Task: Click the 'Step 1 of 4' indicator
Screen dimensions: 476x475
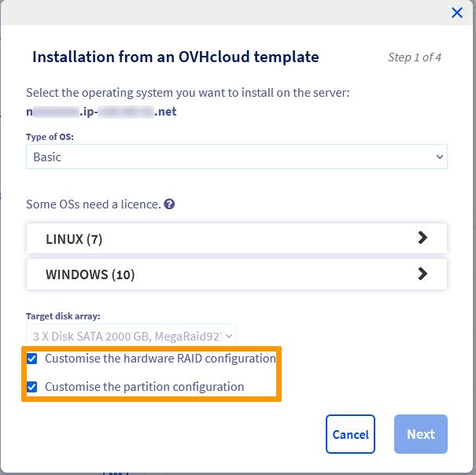Action: click(x=415, y=57)
